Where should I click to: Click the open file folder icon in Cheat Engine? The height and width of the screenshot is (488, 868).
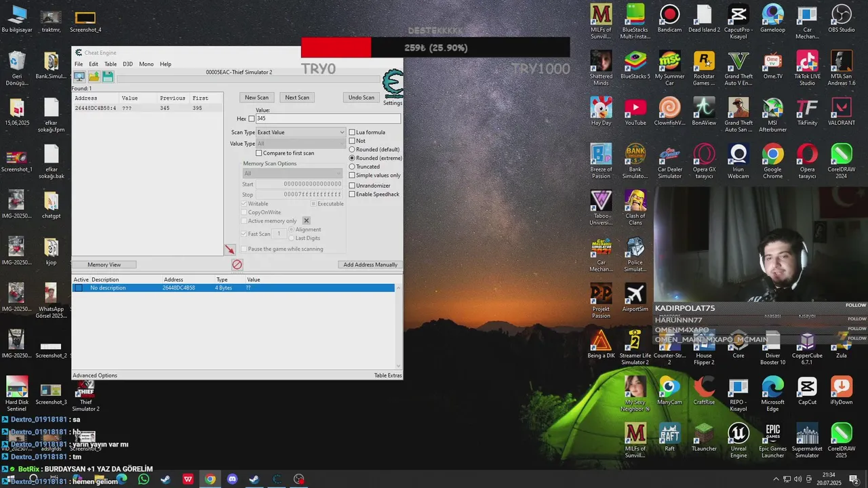pos(94,77)
